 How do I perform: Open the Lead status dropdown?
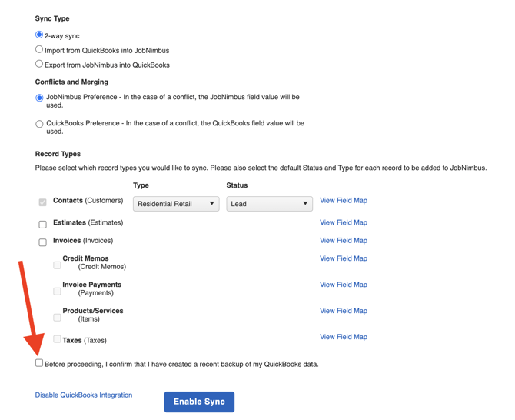(269, 204)
